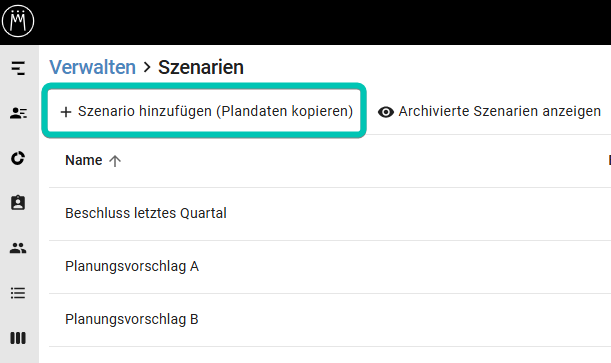Click the plus icon before Szenario hinzufügen
This screenshot has width=611, height=363.
pyautogui.click(x=66, y=112)
